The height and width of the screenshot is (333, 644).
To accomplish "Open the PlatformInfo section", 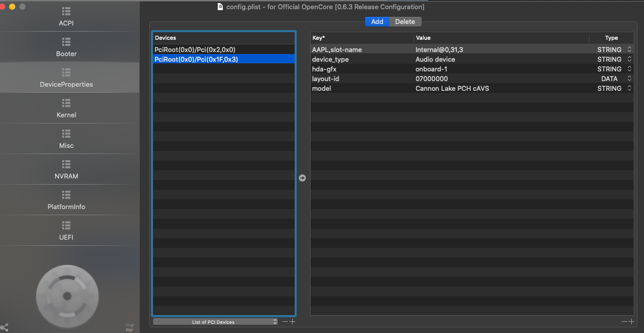I will coord(66,200).
